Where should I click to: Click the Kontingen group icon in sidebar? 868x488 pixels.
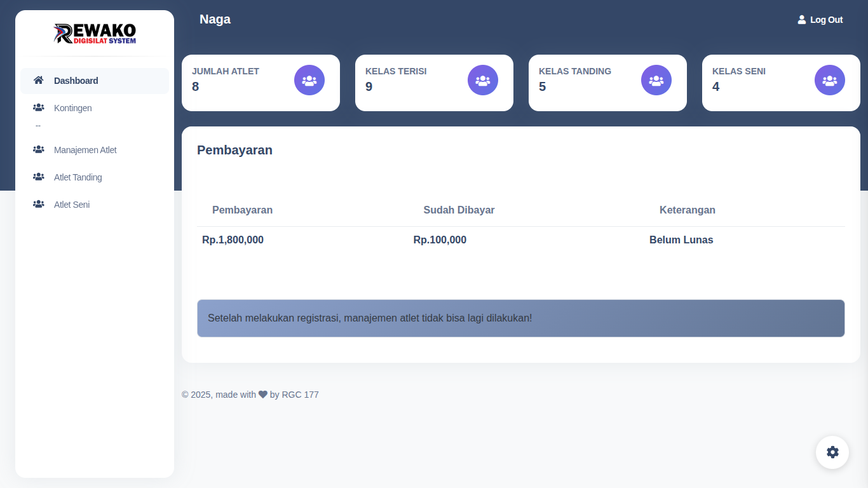click(38, 108)
